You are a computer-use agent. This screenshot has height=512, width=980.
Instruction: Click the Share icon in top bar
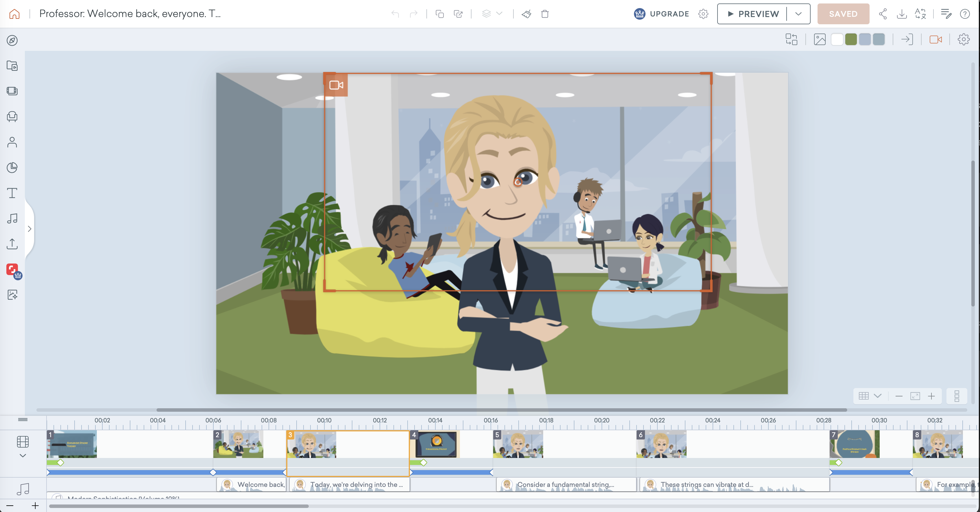pyautogui.click(x=883, y=14)
